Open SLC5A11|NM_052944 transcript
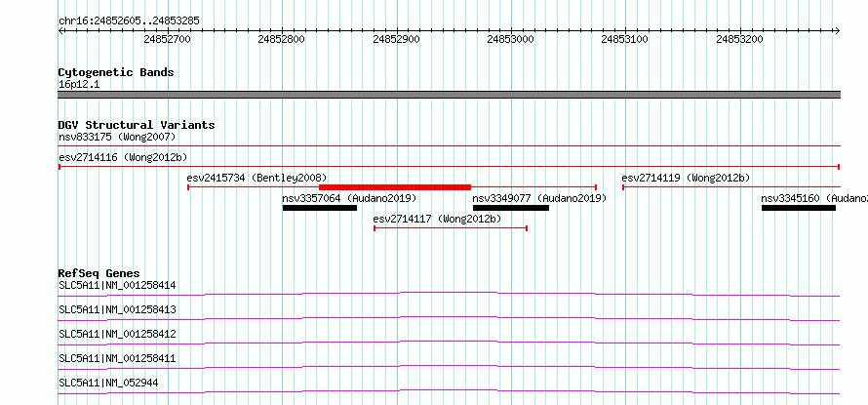This screenshot has width=868, height=405. 108,383
